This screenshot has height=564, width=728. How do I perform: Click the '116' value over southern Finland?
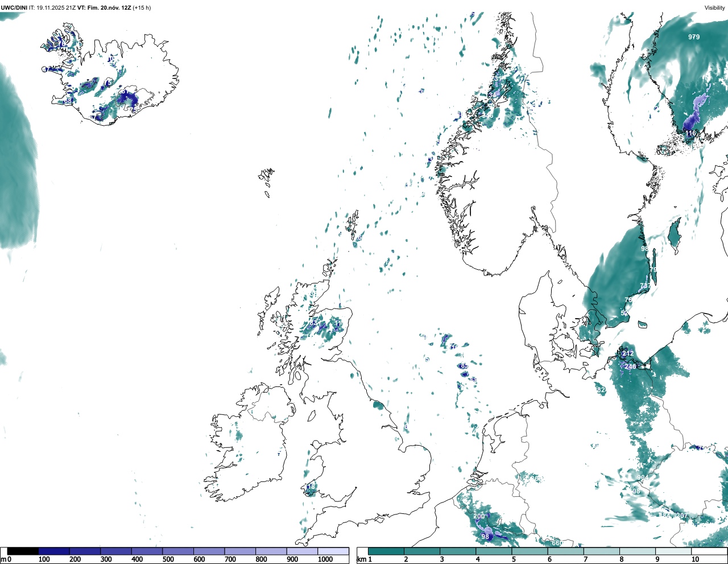point(690,133)
